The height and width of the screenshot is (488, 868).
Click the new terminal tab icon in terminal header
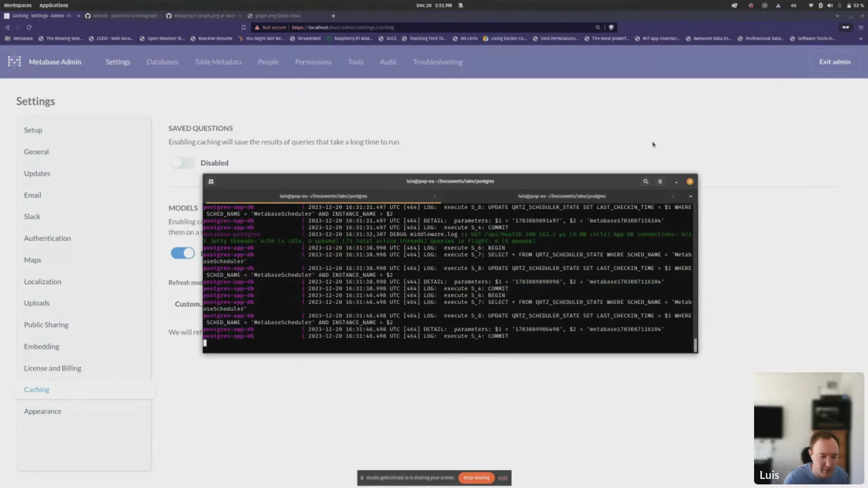tap(211, 182)
